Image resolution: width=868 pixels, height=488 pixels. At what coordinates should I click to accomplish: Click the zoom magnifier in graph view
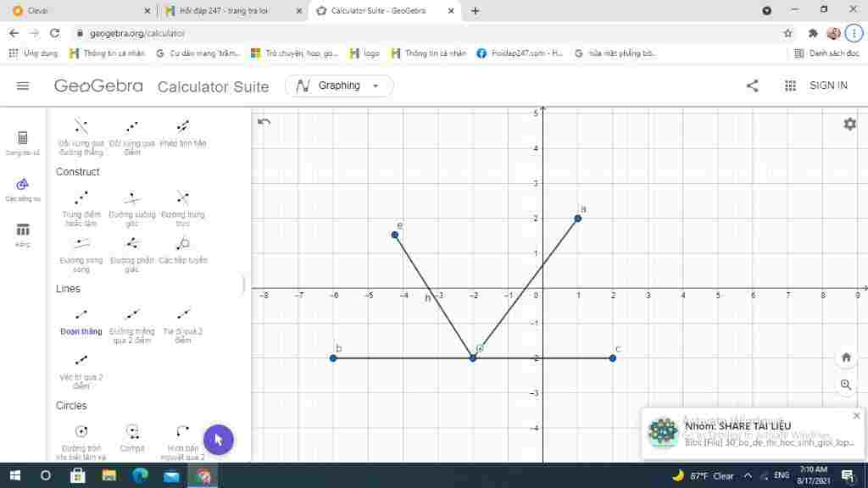[x=846, y=385]
